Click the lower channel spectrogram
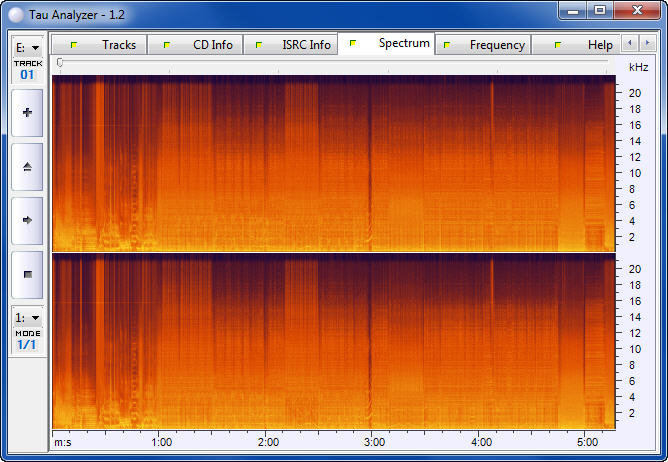Screen dimensions: 668x462 point(333,341)
